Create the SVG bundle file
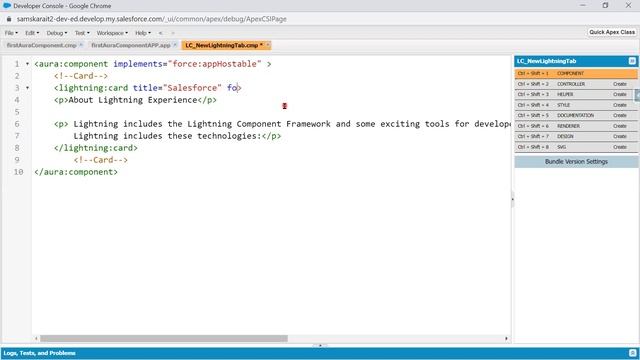 point(620,147)
